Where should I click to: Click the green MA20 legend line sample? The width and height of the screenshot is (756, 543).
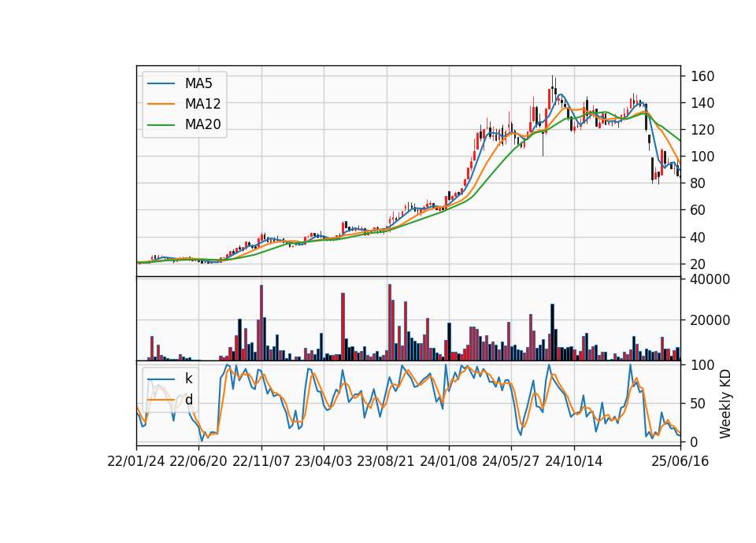161,125
